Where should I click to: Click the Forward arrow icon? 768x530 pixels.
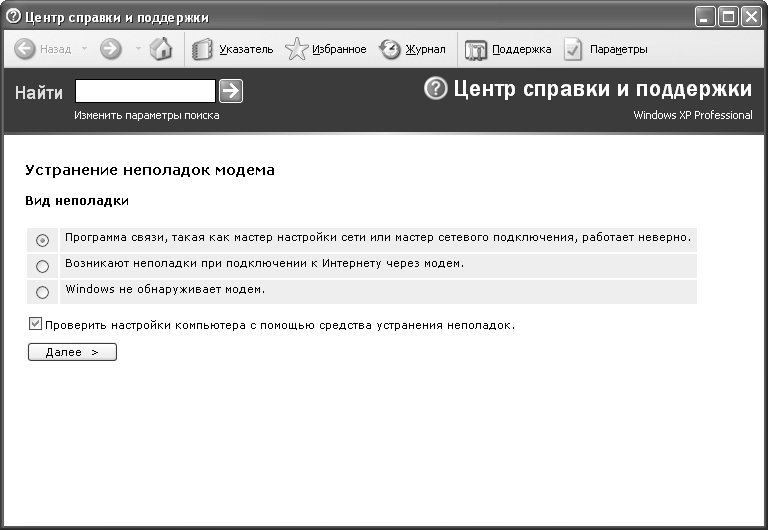pos(110,49)
